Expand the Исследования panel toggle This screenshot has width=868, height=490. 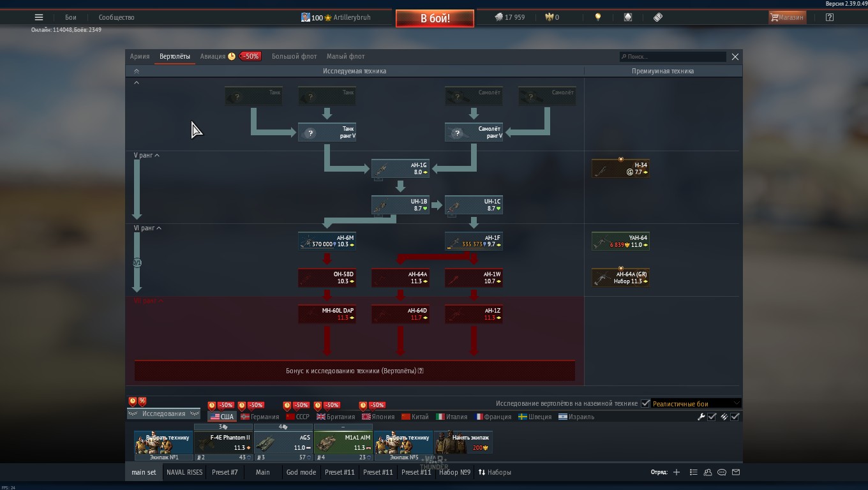(x=163, y=413)
